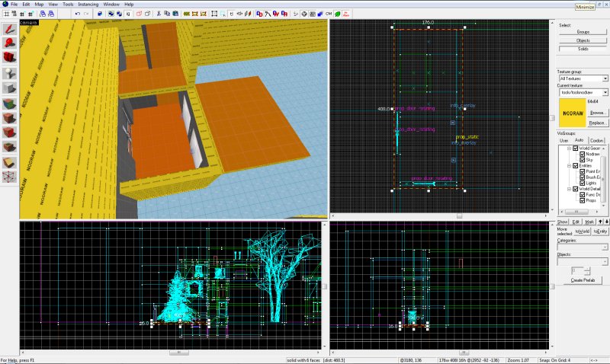The image size is (610, 364).
Task: Click the Undo arrow icon
Action: tap(78, 14)
